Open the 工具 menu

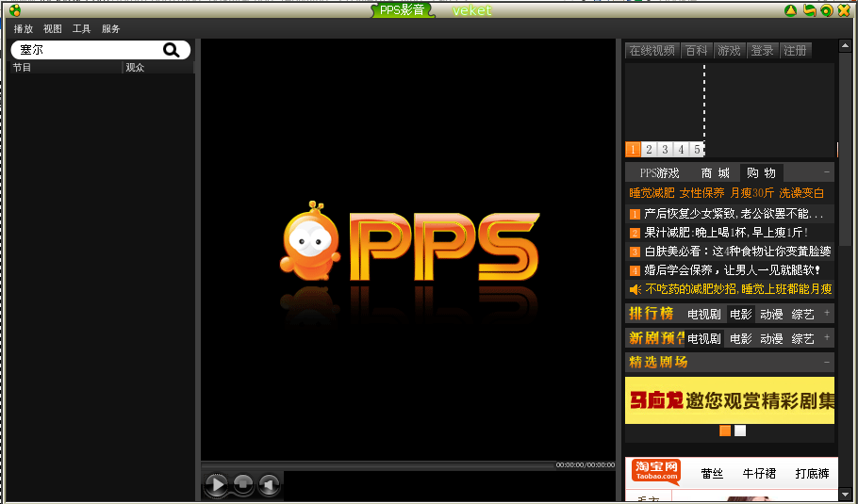click(x=81, y=29)
